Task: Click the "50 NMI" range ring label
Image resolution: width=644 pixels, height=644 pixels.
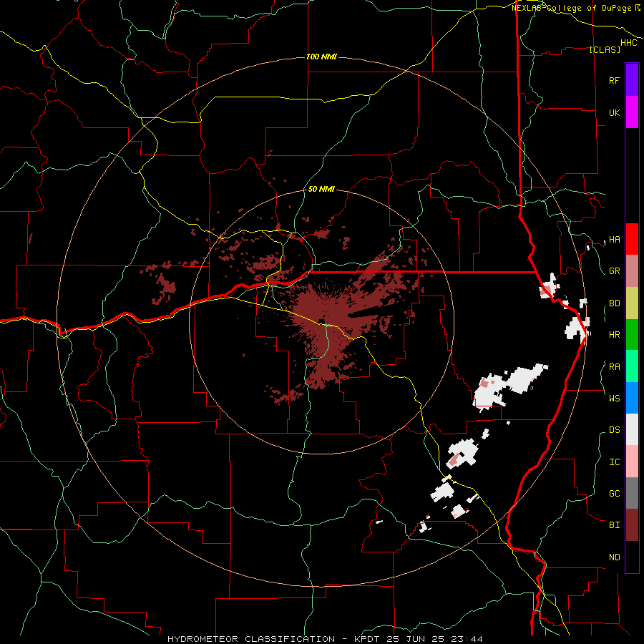Action: (x=321, y=189)
